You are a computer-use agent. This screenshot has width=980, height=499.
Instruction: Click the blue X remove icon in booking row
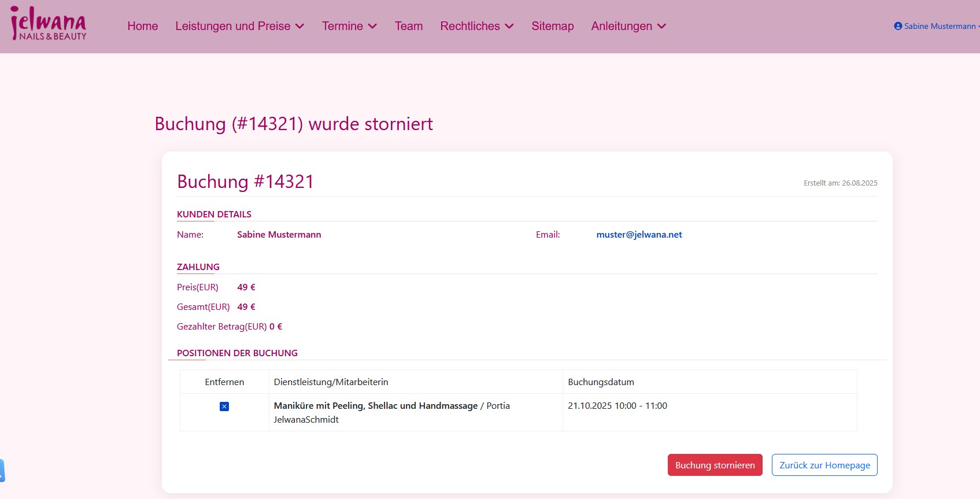pos(224,406)
